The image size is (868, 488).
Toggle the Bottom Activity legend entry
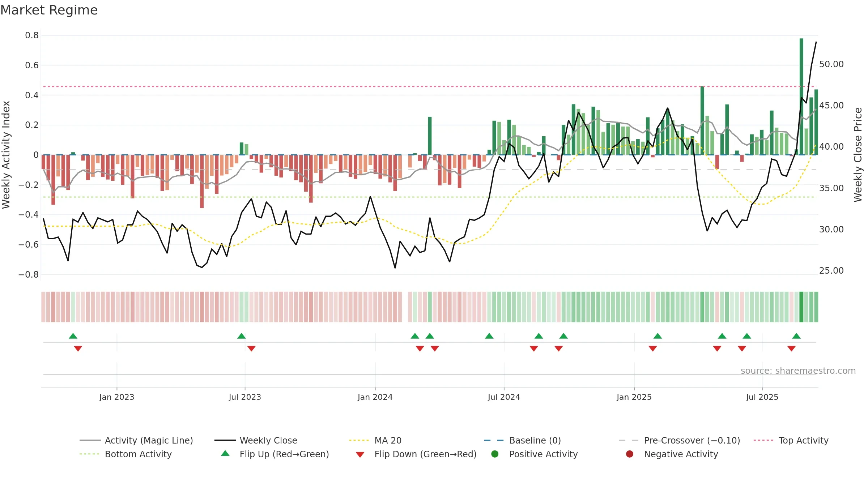click(125, 454)
